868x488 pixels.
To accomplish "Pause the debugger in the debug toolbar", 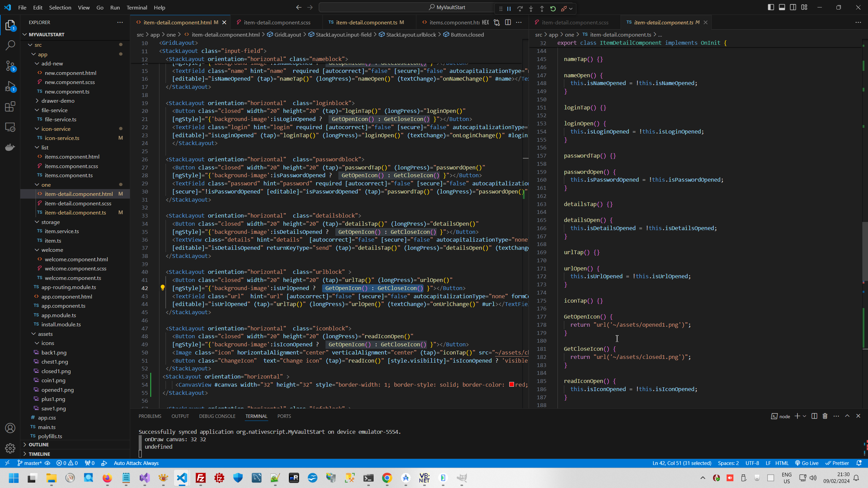I will point(509,8).
